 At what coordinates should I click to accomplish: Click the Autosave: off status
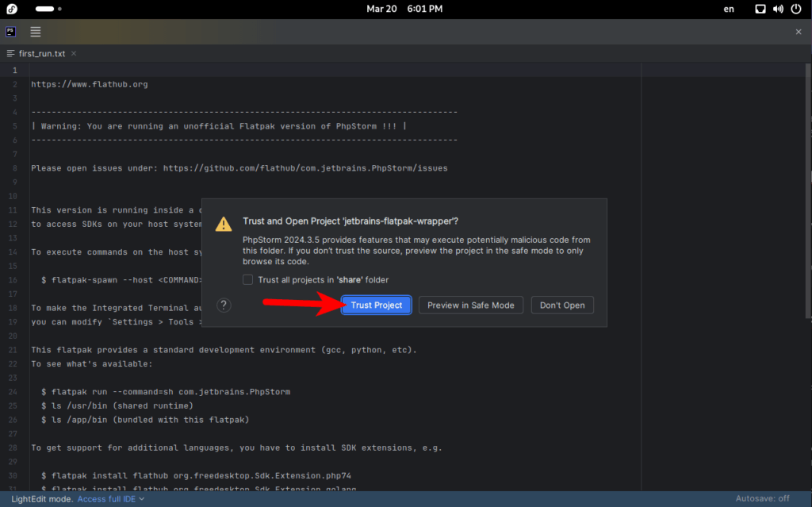point(762,499)
